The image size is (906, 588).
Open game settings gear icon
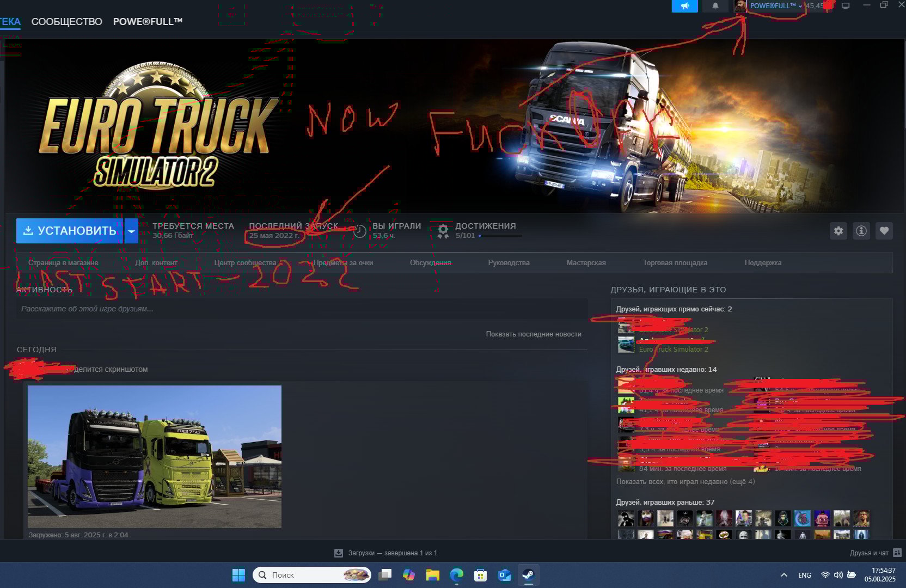(838, 231)
